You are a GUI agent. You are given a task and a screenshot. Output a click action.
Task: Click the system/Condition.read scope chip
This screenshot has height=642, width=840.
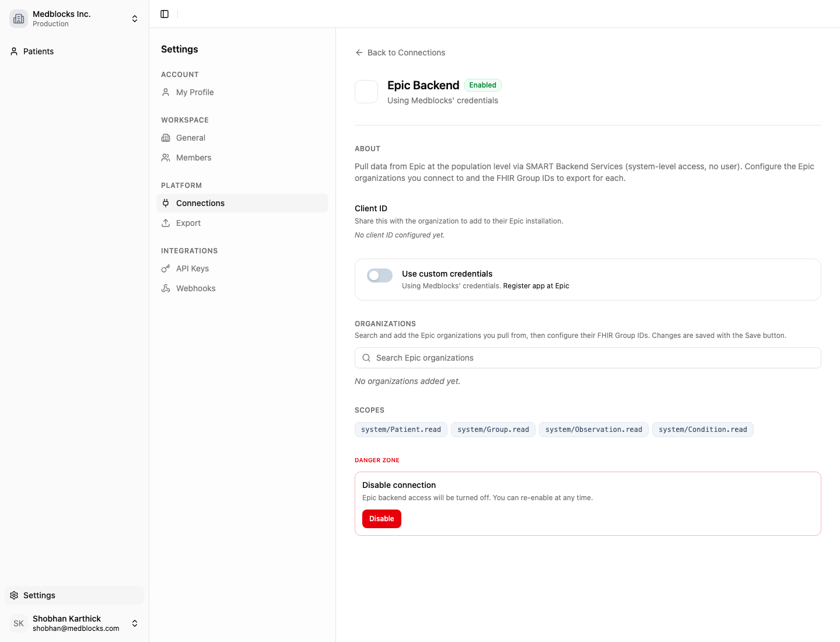[703, 430]
